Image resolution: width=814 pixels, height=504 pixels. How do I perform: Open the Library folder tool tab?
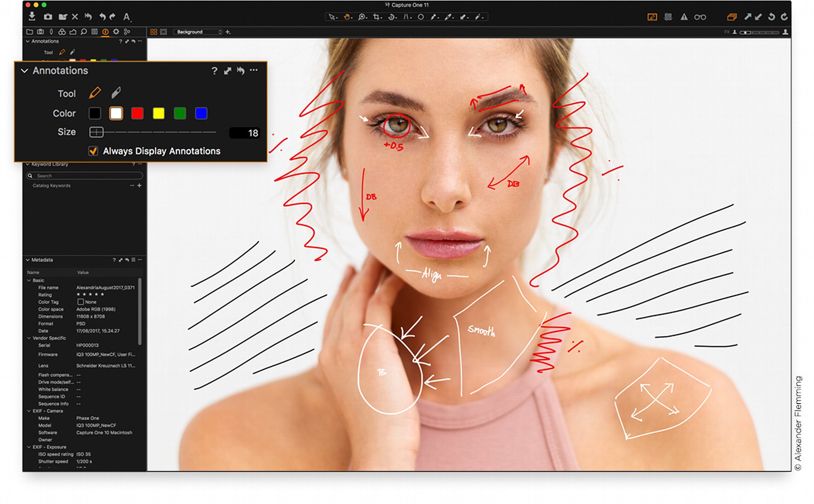pyautogui.click(x=29, y=32)
